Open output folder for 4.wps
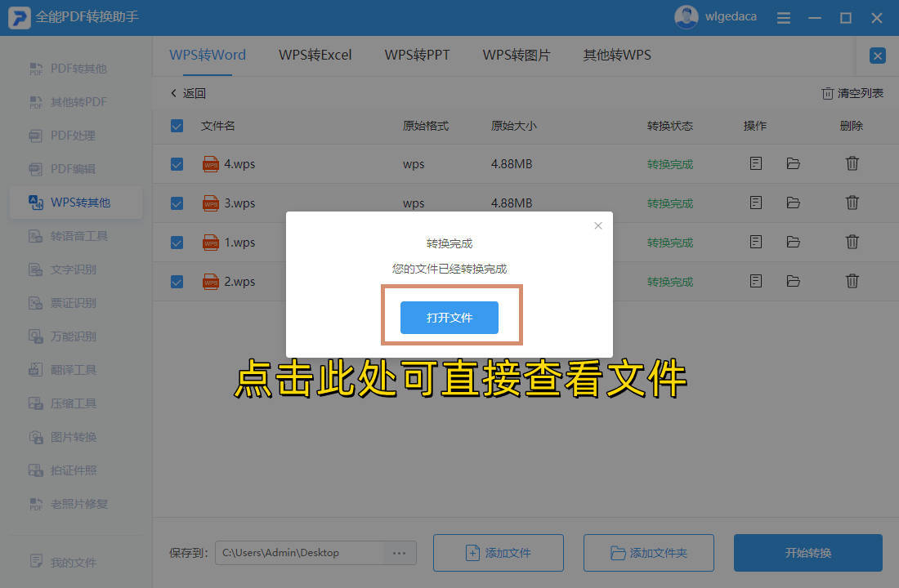The height and width of the screenshot is (588, 899). coord(793,163)
